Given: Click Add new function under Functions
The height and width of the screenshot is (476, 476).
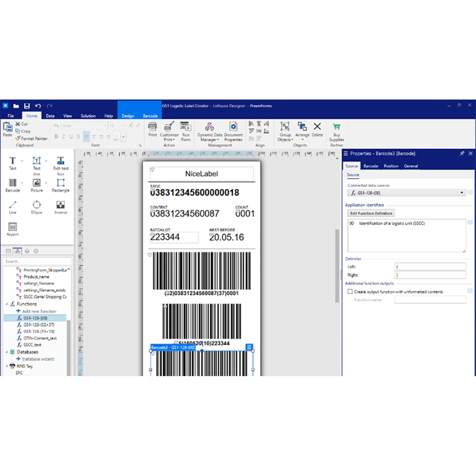Looking at the screenshot, I should pos(39,311).
